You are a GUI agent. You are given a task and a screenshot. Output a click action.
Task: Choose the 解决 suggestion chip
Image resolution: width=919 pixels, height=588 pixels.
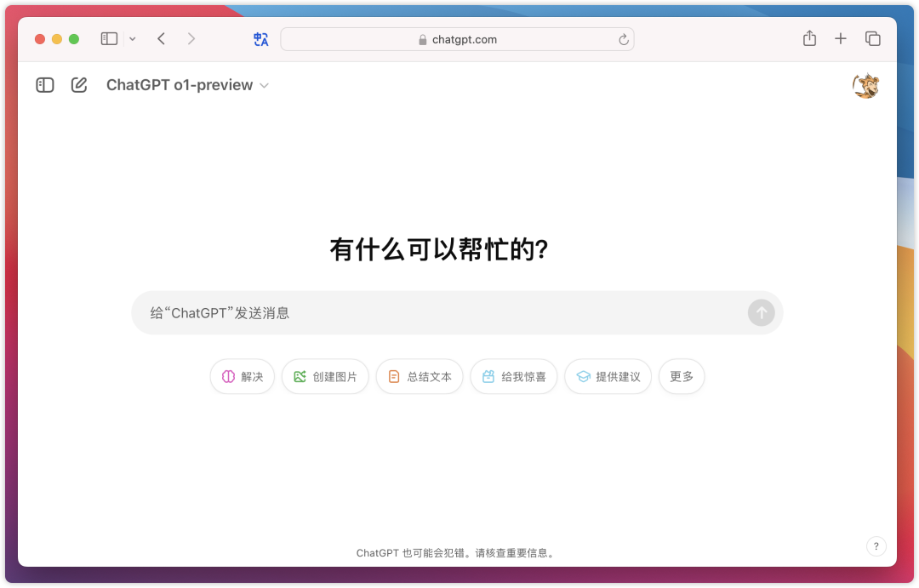(242, 376)
